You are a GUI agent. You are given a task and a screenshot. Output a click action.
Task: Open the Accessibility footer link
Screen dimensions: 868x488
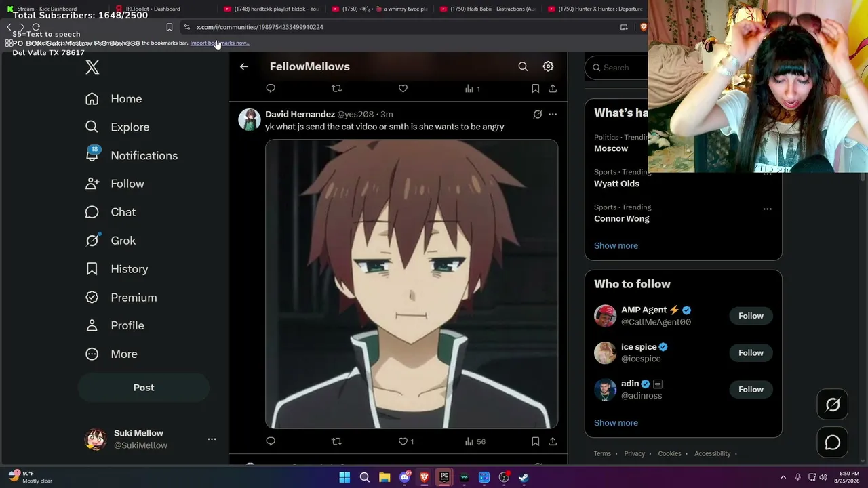(x=712, y=453)
